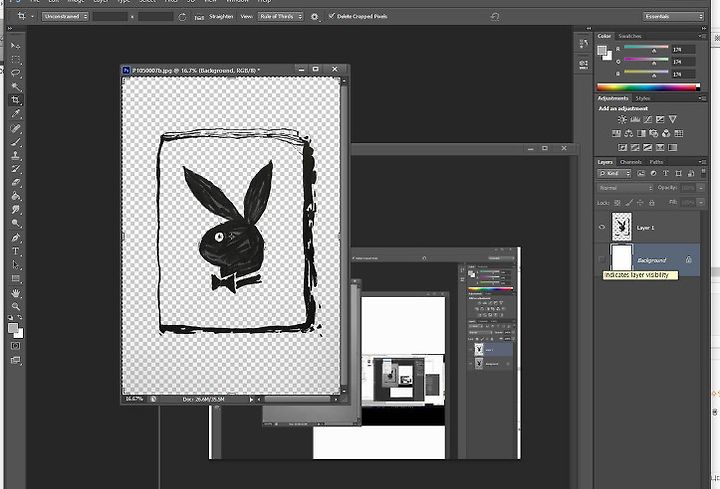Select the Healing Brush tool
The width and height of the screenshot is (720, 489).
click(x=16, y=128)
